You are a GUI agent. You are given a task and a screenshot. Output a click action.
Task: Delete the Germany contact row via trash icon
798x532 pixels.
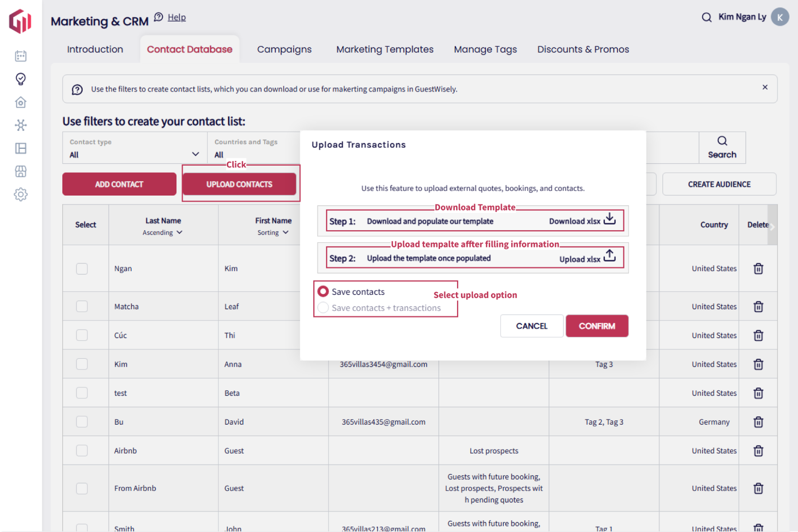758,422
